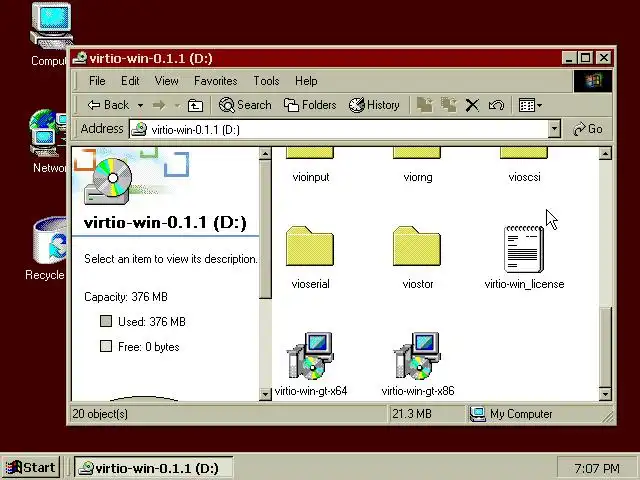Click the Free space legend swatch

[x=106, y=347]
